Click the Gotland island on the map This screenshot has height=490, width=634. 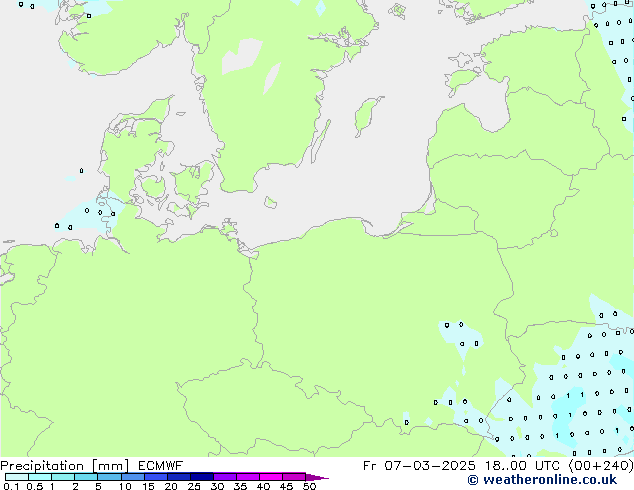pos(367,115)
